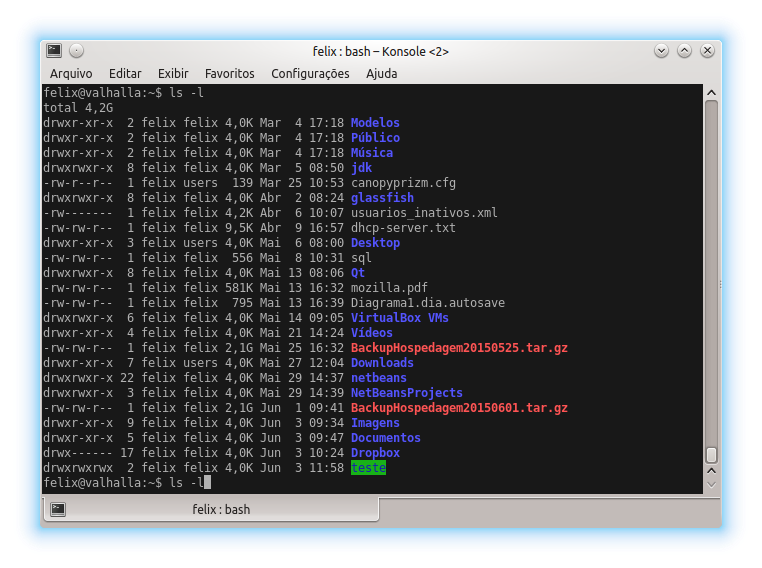Open the Editar menu
The width and height of the screenshot is (762, 568).
point(125,74)
